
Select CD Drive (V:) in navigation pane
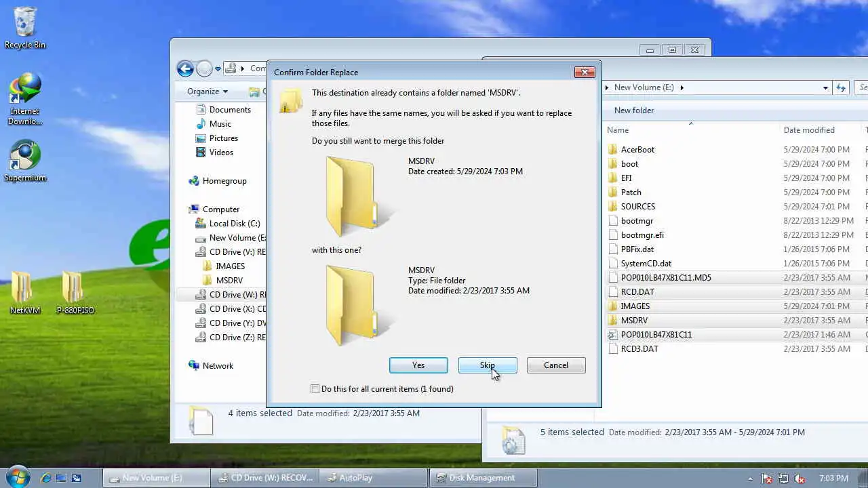click(x=231, y=252)
